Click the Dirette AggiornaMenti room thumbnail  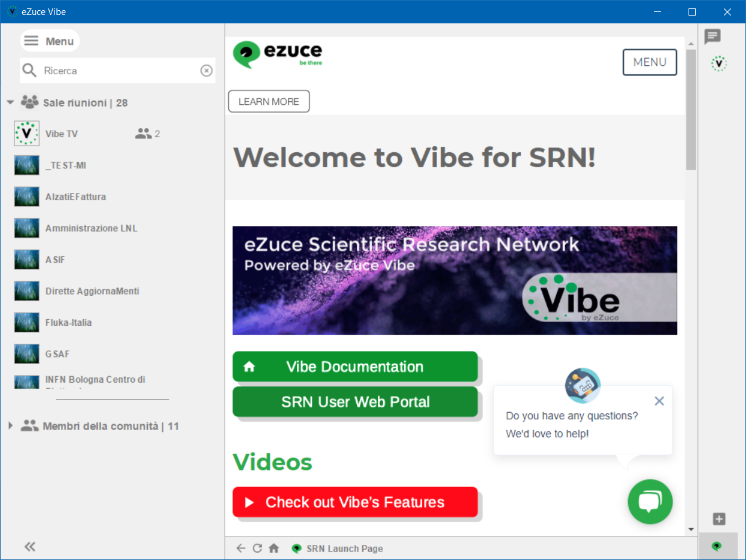[26, 291]
